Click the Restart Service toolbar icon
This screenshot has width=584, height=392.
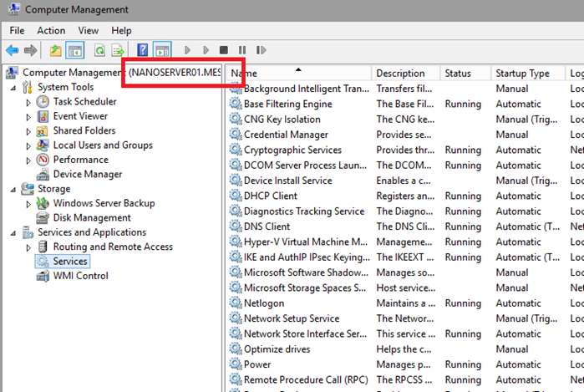tap(261, 50)
